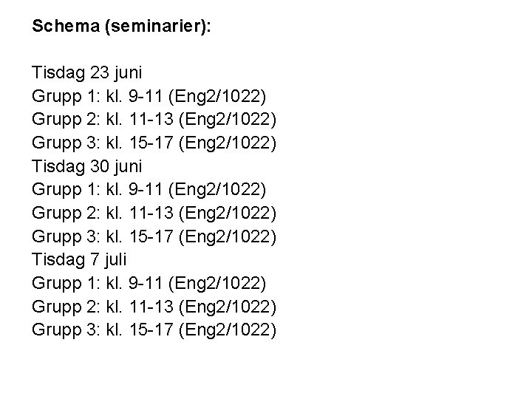Click the word 'seminarier' in the heading
The height and width of the screenshot is (399, 532).
point(157,26)
